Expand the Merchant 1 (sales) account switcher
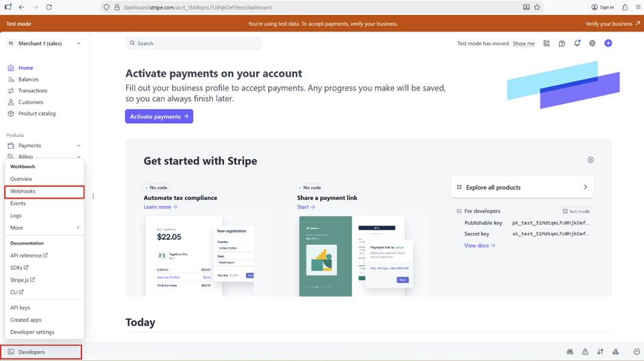 pos(45,43)
